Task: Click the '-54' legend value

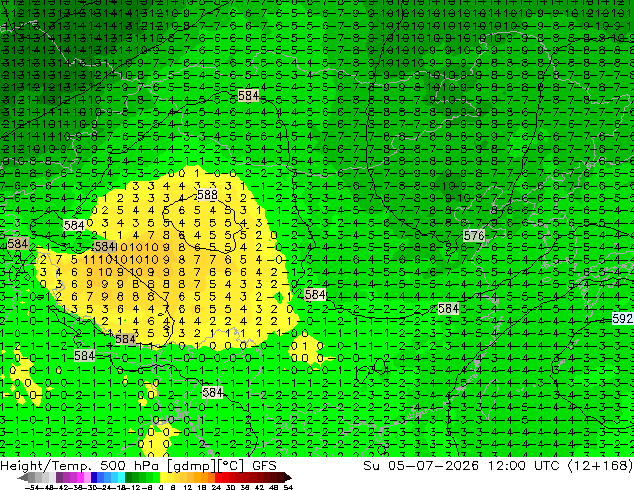Action: [32, 487]
